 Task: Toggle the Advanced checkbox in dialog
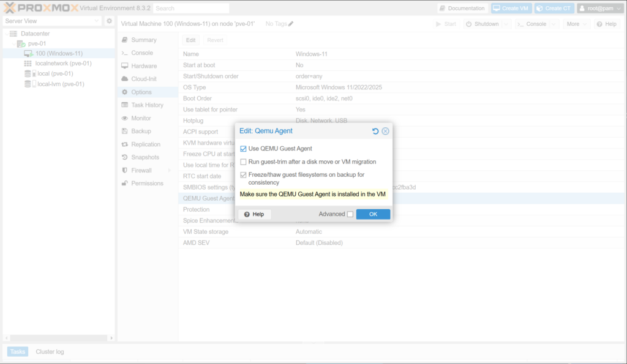(x=350, y=214)
